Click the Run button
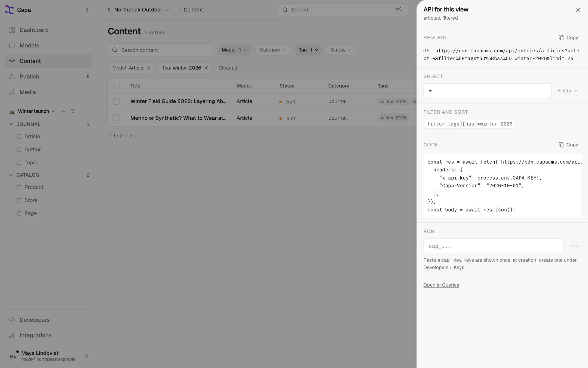Viewport: 588px width, 368px height. tap(573, 246)
